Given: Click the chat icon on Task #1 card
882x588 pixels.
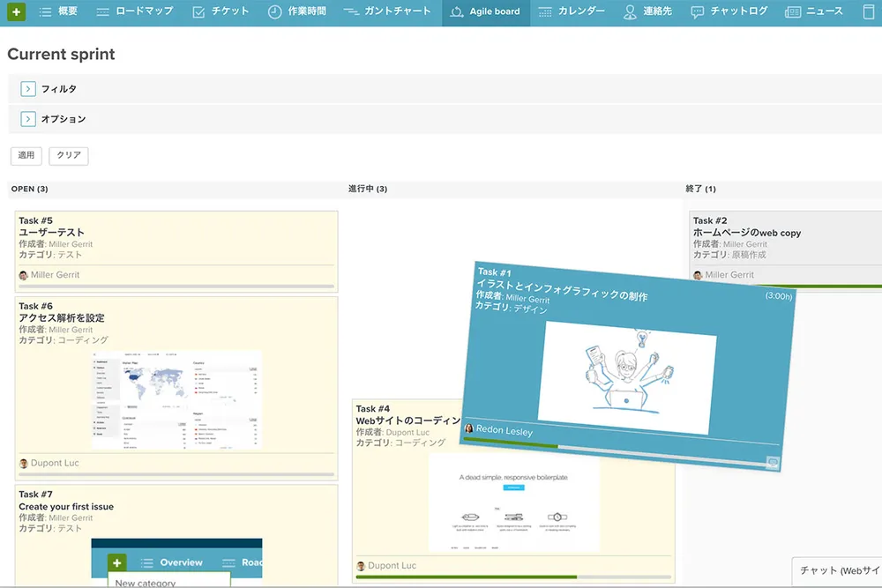Looking at the screenshot, I should (772, 462).
